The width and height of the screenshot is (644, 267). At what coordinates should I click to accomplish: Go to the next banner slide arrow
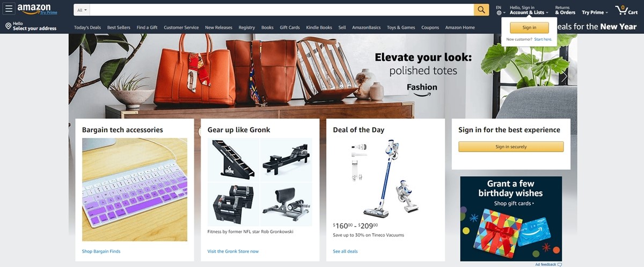pyautogui.click(x=564, y=77)
